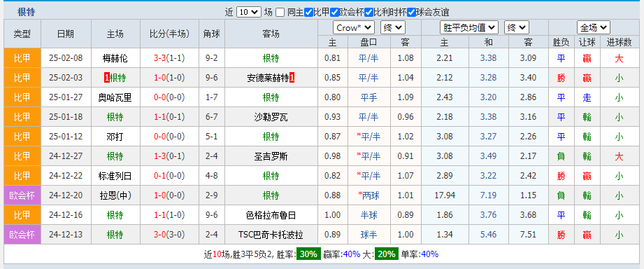
Task: Click the 盘口 column header
Action: [368, 42]
